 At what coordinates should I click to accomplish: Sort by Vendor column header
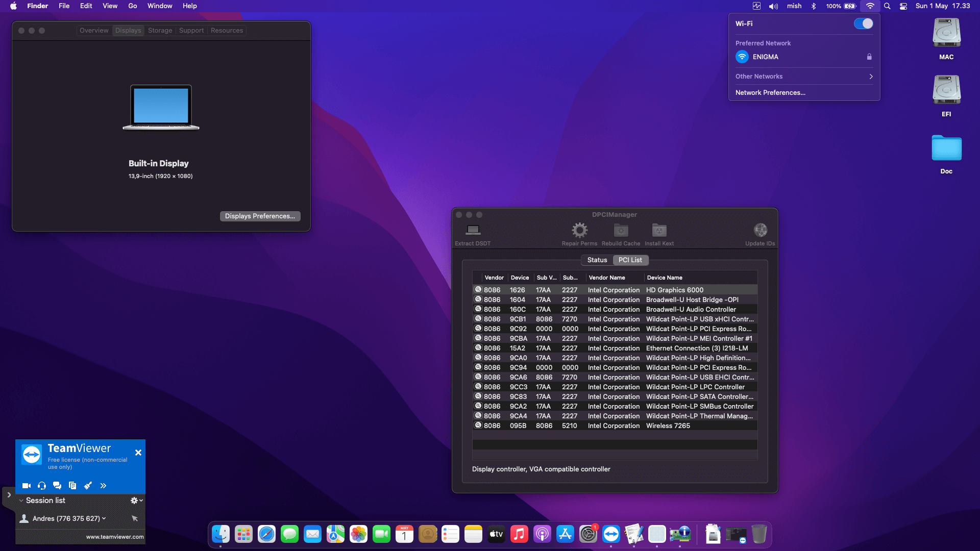point(494,278)
